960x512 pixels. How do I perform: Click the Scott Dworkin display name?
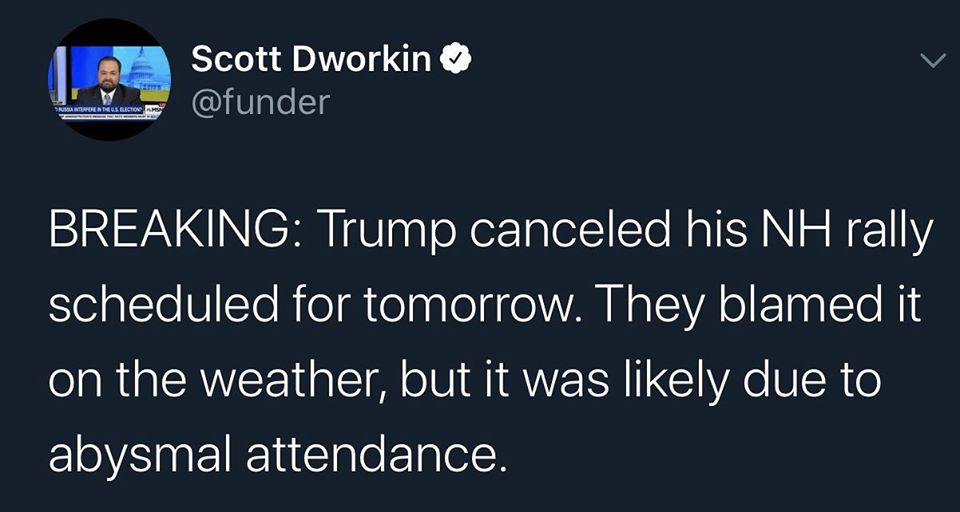(x=311, y=59)
